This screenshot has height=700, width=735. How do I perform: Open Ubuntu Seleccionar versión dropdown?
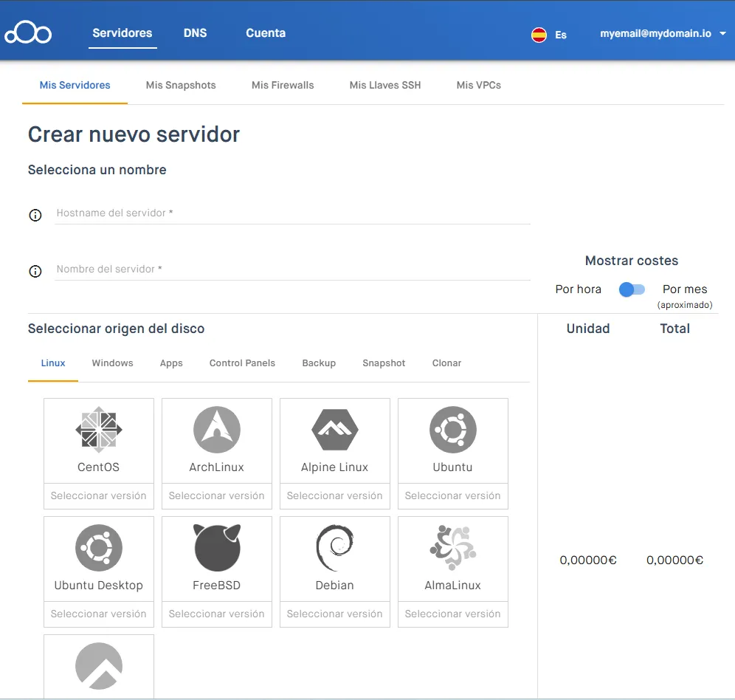coord(453,495)
